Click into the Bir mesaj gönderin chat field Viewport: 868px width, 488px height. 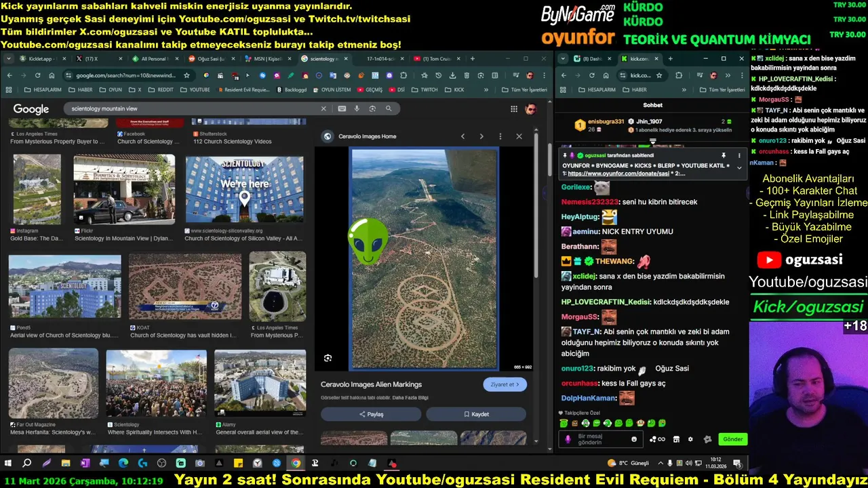coord(601,439)
